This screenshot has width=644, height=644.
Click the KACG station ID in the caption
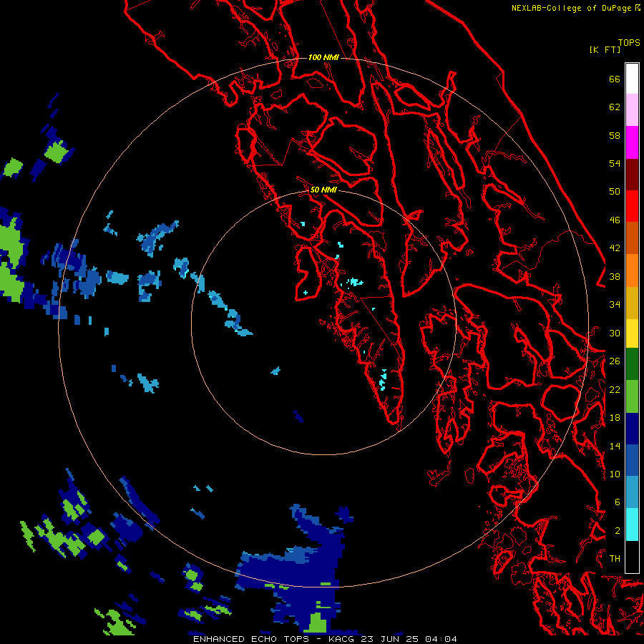(x=343, y=639)
